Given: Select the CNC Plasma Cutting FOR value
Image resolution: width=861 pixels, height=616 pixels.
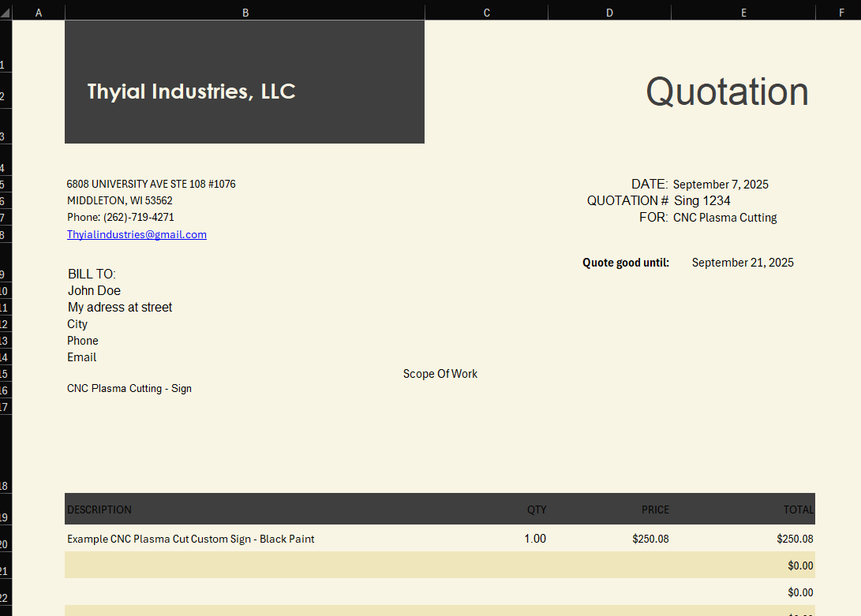Looking at the screenshot, I should click(x=724, y=218).
